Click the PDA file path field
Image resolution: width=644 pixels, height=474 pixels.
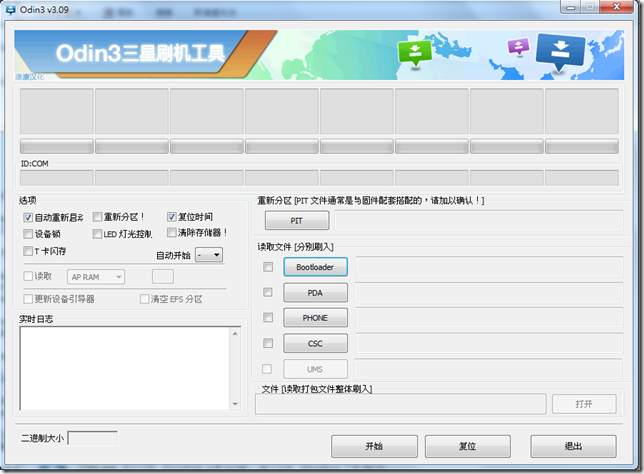click(x=489, y=292)
